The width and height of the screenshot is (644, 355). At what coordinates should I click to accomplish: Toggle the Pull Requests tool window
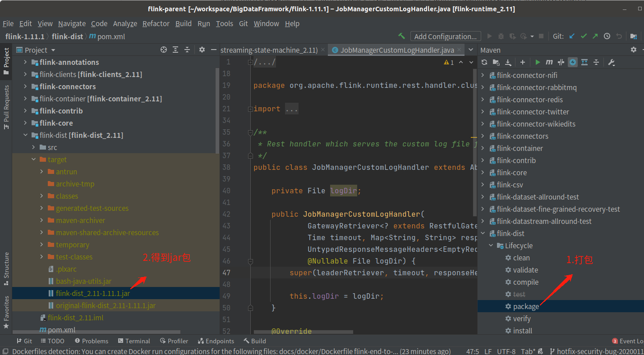[6, 107]
